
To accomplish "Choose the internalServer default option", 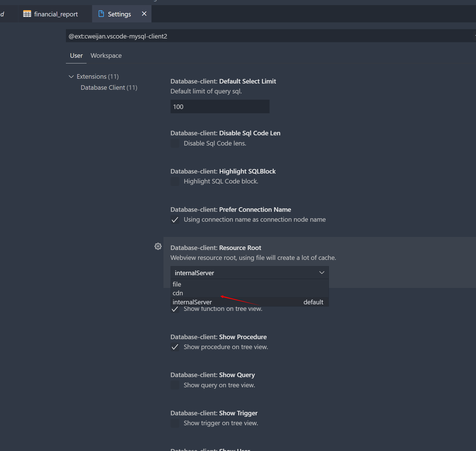I will tap(192, 302).
